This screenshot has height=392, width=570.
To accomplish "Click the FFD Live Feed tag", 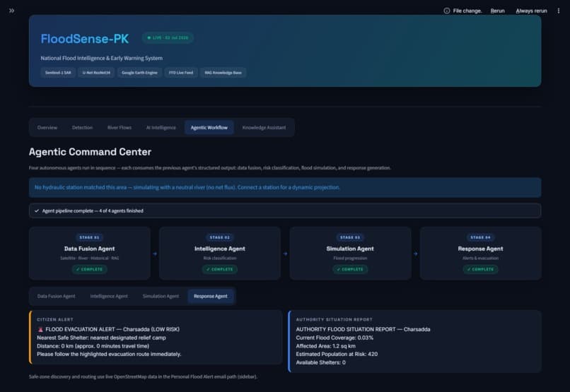I will coord(181,73).
